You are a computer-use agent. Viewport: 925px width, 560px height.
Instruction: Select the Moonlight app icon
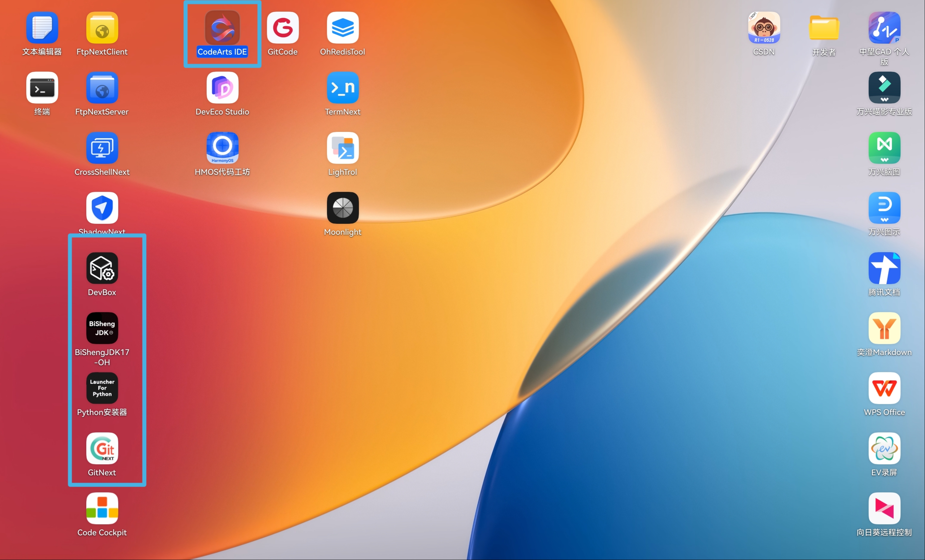click(342, 208)
